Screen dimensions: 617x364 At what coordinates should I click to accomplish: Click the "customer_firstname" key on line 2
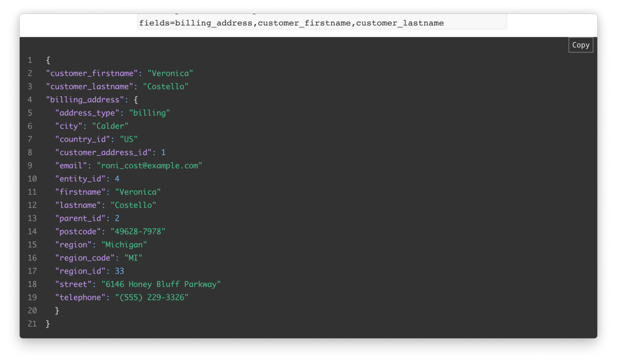coord(92,74)
